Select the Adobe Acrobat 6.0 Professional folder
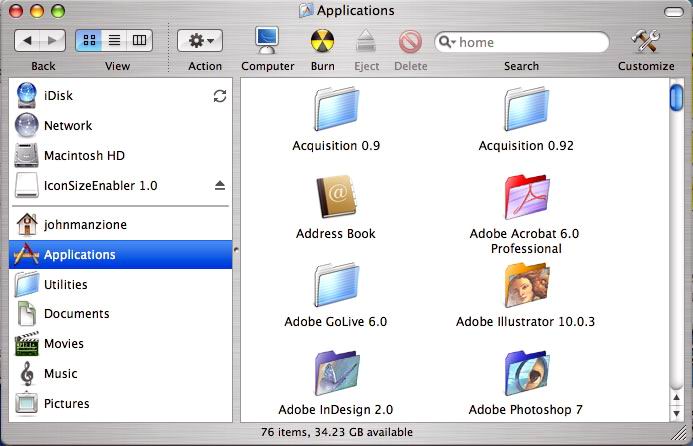The height and width of the screenshot is (446, 693). 526,197
